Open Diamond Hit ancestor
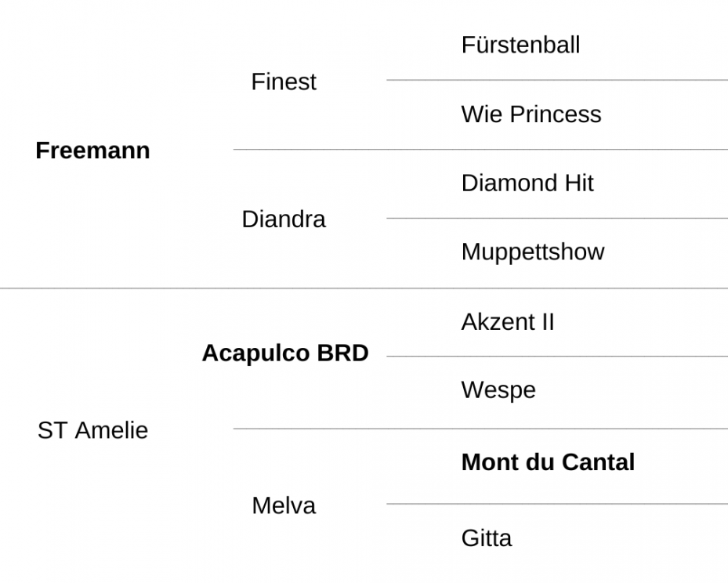 pyautogui.click(x=527, y=183)
